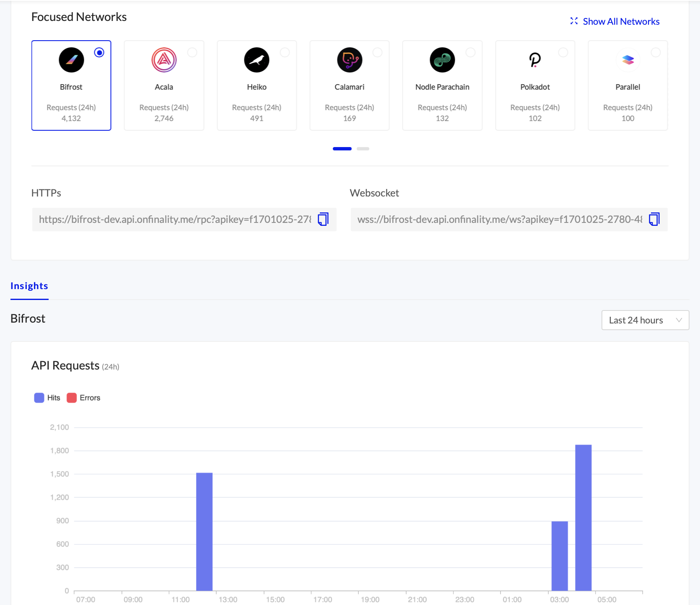Image resolution: width=700 pixels, height=605 pixels.
Task: Click the Heiko bird logo icon
Action: coord(257,60)
